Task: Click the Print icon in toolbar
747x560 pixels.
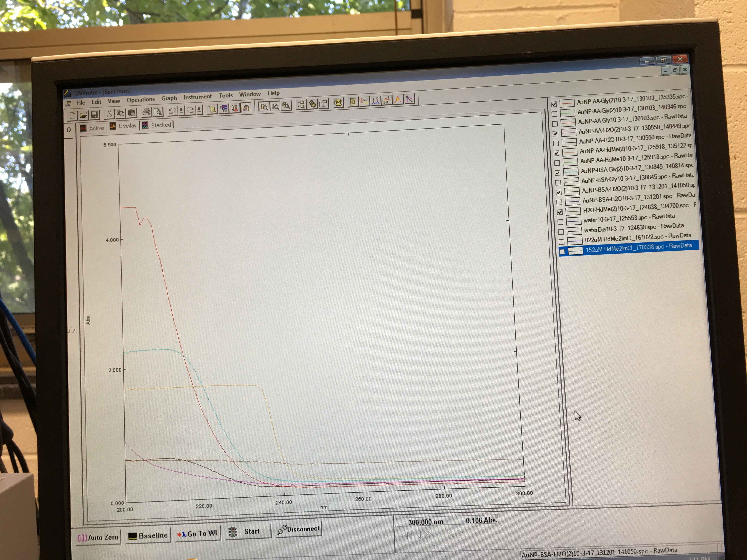Action: pos(146,112)
